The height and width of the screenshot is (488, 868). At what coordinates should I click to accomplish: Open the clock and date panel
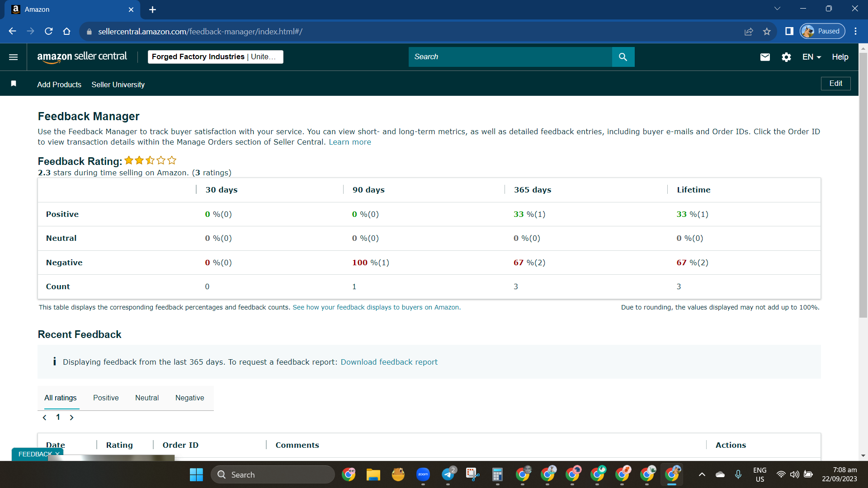pyautogui.click(x=840, y=474)
